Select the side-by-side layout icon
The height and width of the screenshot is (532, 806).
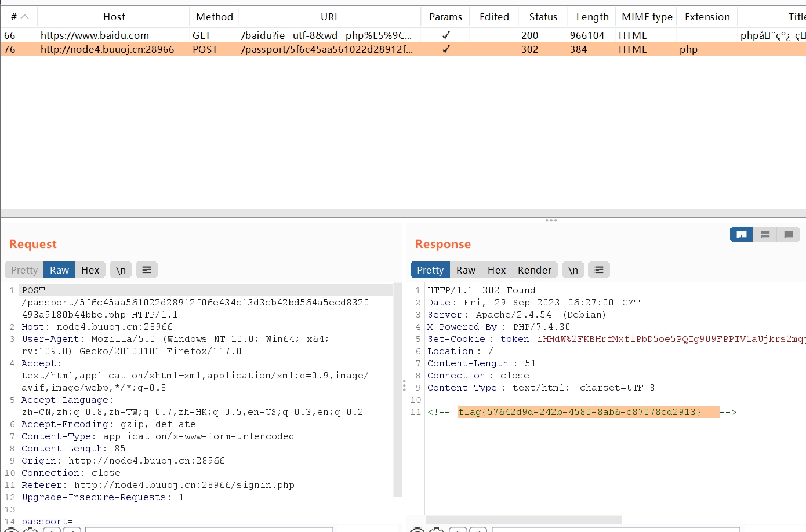[x=741, y=234]
